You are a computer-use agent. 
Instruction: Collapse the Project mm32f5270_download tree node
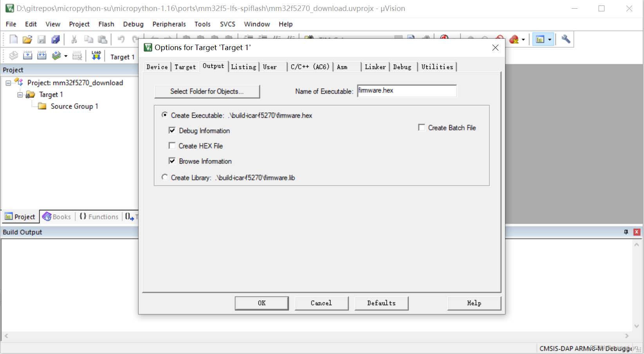[8, 83]
